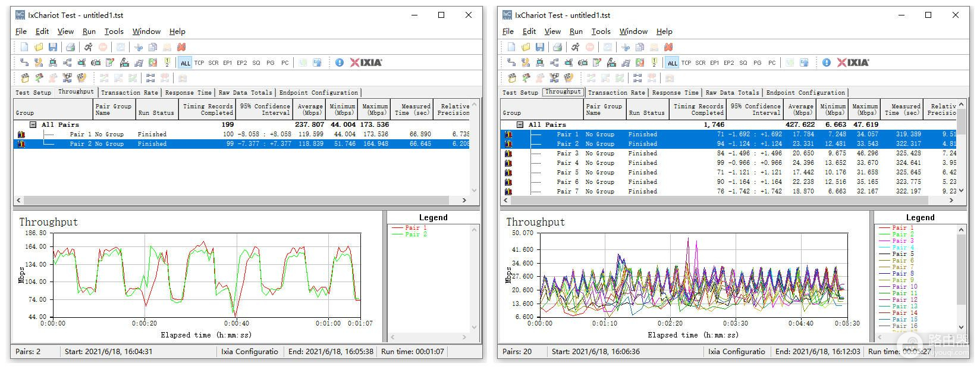Collapse the All Pairs group in left window
Image resolution: width=980 pixels, height=369 pixels.
(33, 125)
